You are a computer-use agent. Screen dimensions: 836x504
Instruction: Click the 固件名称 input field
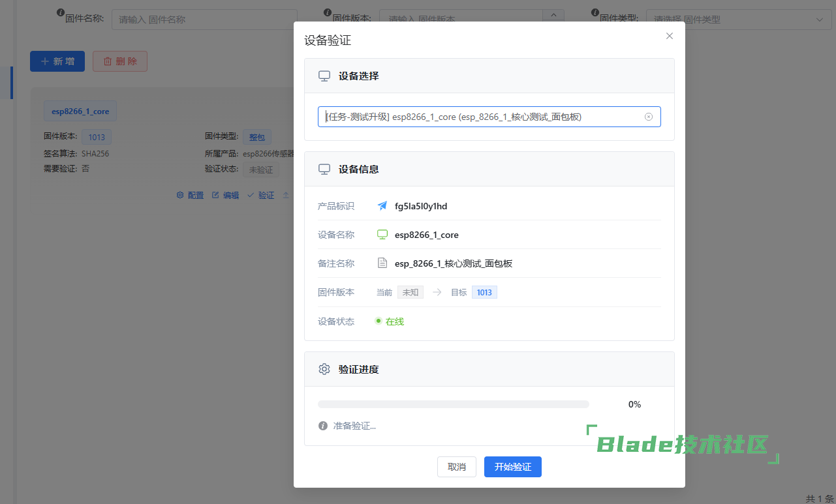pos(204,19)
